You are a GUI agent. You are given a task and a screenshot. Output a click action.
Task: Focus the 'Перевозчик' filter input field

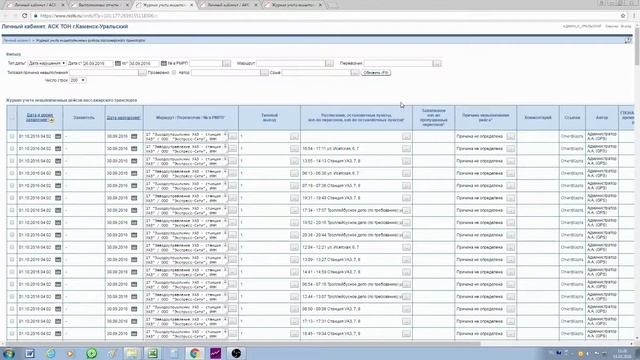(x=398, y=63)
